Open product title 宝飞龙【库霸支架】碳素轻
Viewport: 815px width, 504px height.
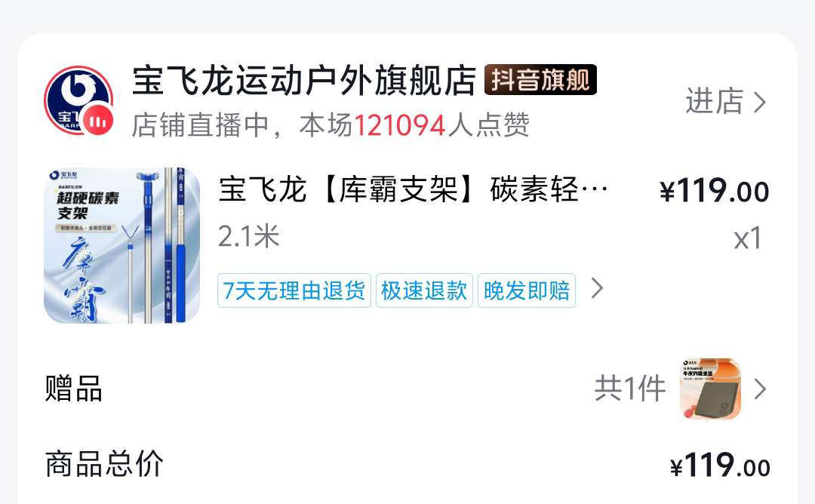[x=414, y=189]
